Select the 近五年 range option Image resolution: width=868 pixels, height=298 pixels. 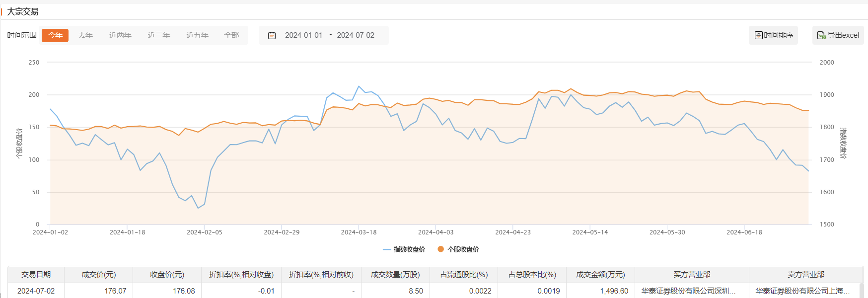click(x=197, y=35)
